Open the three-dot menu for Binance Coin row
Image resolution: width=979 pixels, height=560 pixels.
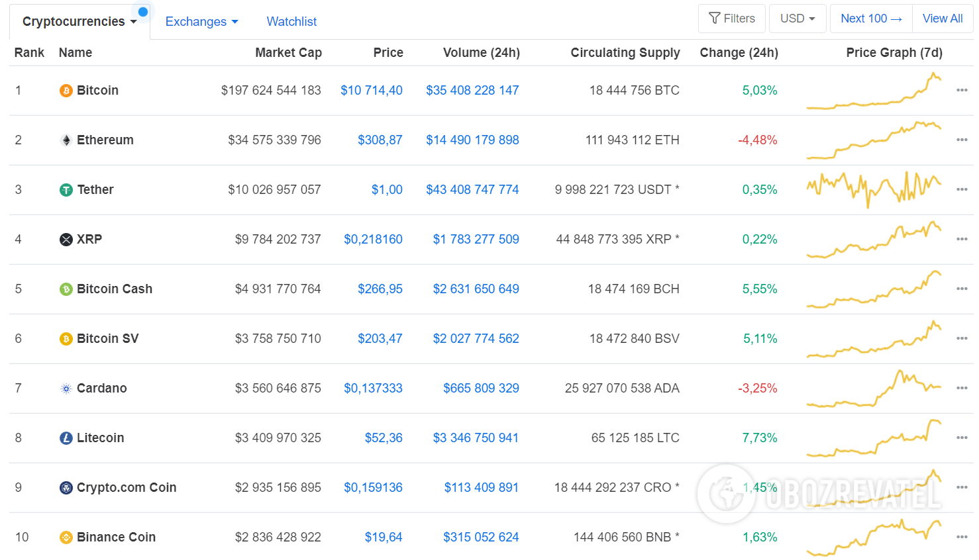click(x=962, y=537)
